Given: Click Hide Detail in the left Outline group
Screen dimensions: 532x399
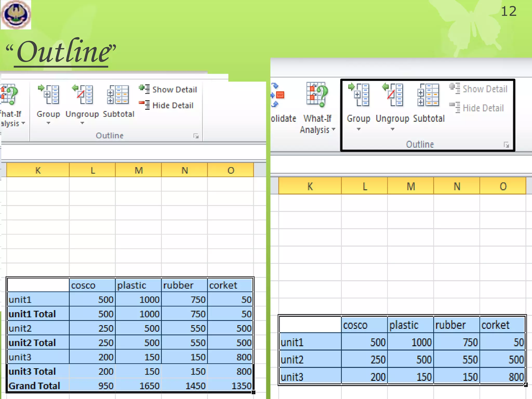Looking at the screenshot, I should pyautogui.click(x=167, y=105).
